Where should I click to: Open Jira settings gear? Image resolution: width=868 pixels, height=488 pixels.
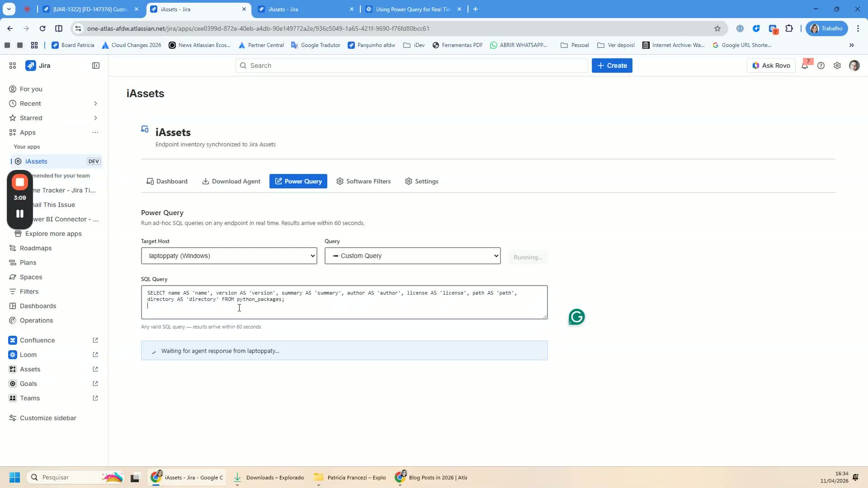tap(837, 66)
